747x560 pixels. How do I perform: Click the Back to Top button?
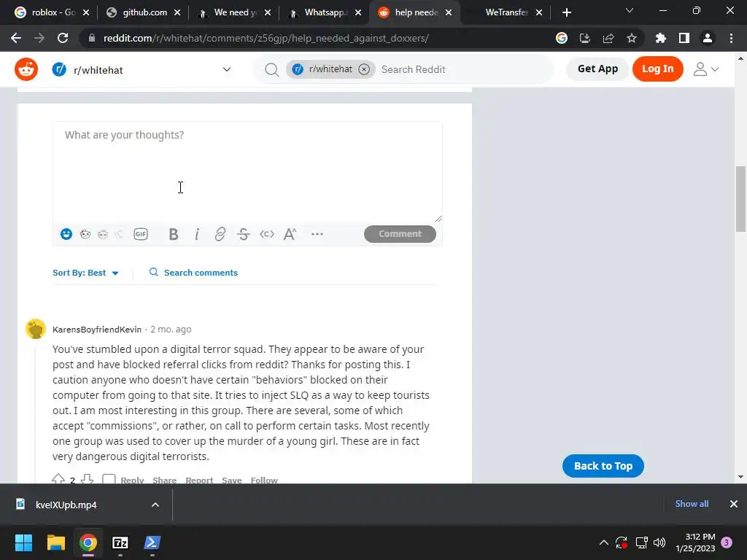[603, 466]
